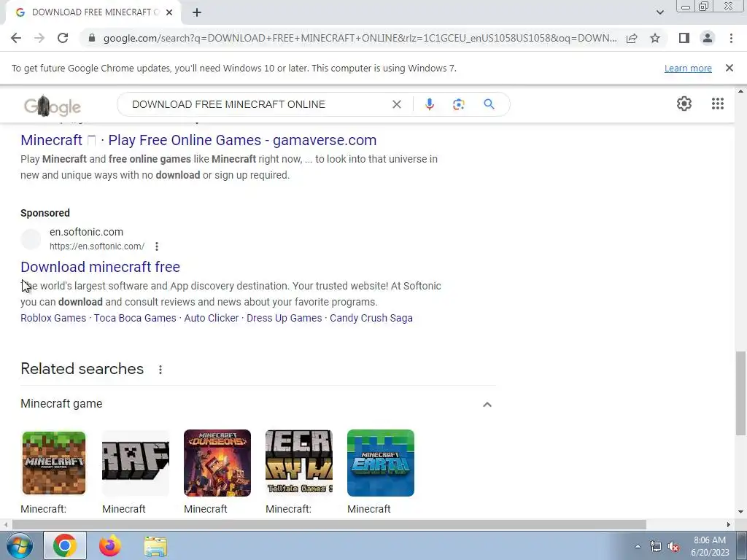Open Download minecraft free link
The height and width of the screenshot is (560, 747).
click(x=100, y=267)
